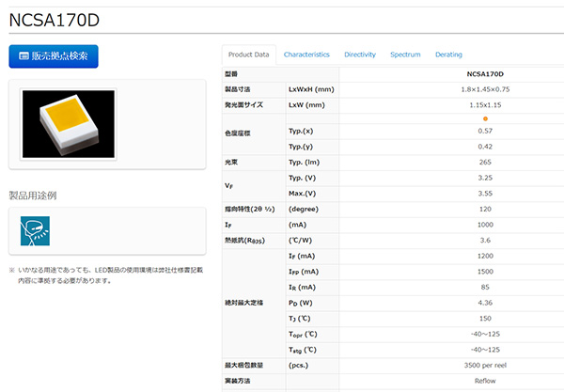
Task: Select the Typ.(y) value 0.42
Action: (485, 147)
